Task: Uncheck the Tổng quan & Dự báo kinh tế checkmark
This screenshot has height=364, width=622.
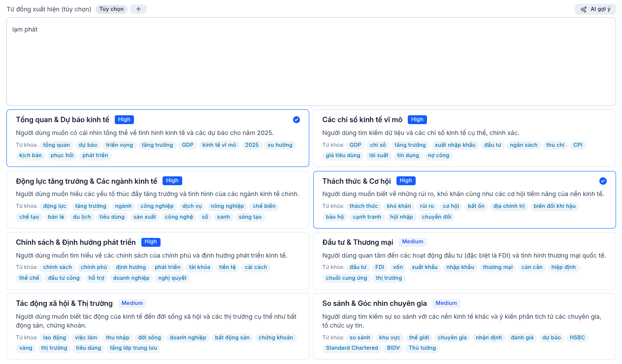Action: tap(296, 120)
